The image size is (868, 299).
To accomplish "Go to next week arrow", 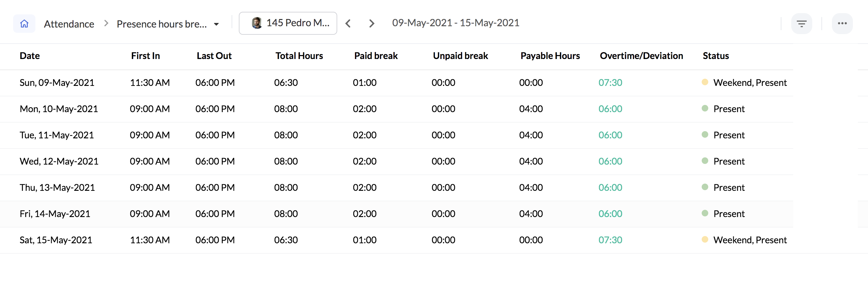I will pos(371,24).
